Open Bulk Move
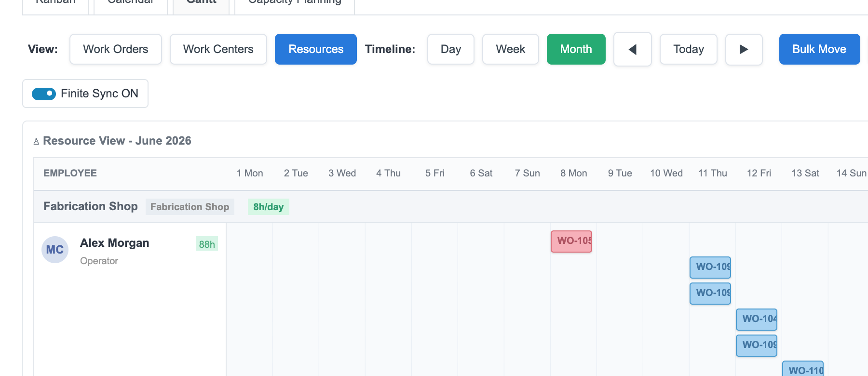The height and width of the screenshot is (376, 868). click(x=819, y=49)
